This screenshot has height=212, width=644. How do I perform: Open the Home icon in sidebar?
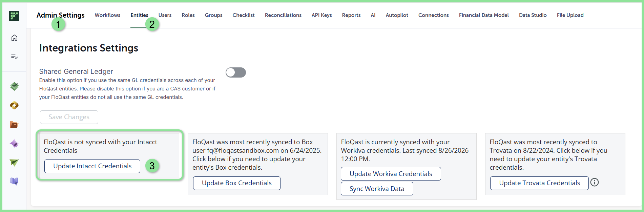[14, 38]
